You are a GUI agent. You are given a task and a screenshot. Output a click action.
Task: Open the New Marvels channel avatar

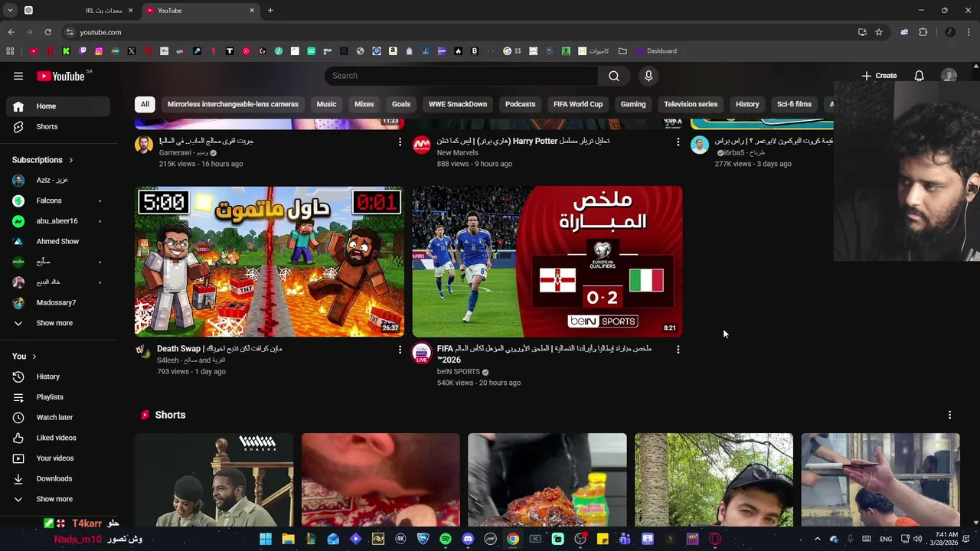coord(422,145)
